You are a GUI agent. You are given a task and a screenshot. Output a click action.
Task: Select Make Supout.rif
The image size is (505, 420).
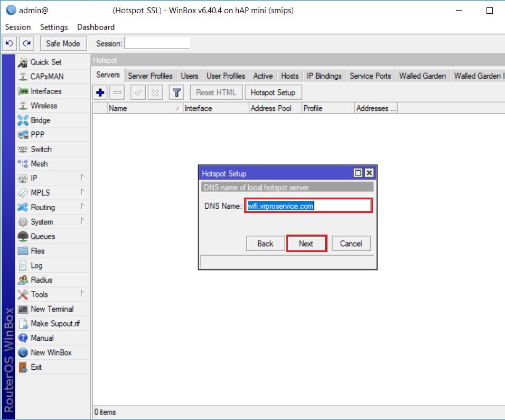53,324
